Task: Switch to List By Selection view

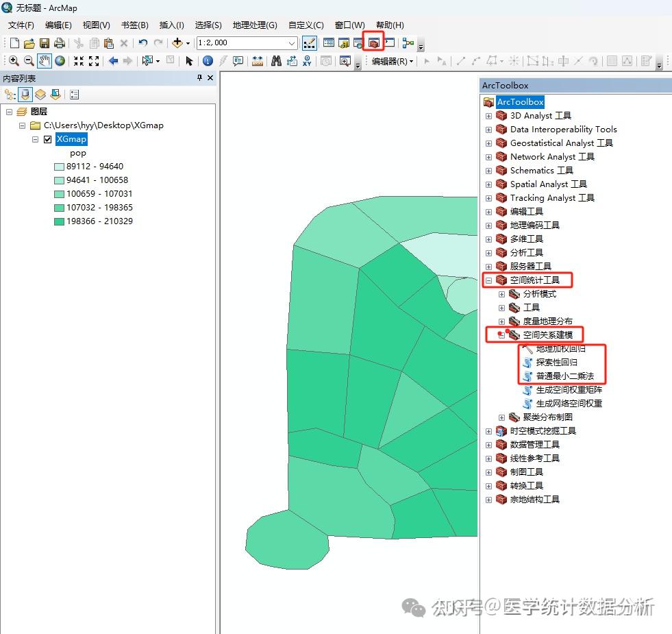Action: 55,95
